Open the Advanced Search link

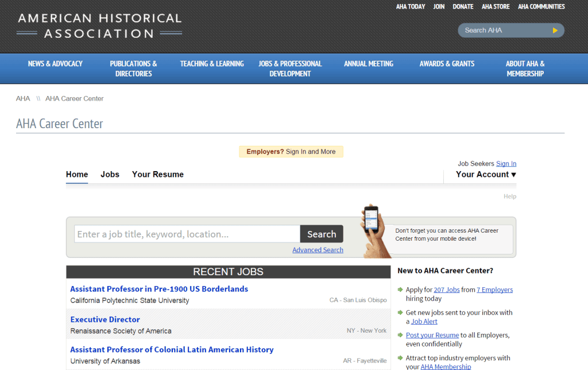[318, 250]
